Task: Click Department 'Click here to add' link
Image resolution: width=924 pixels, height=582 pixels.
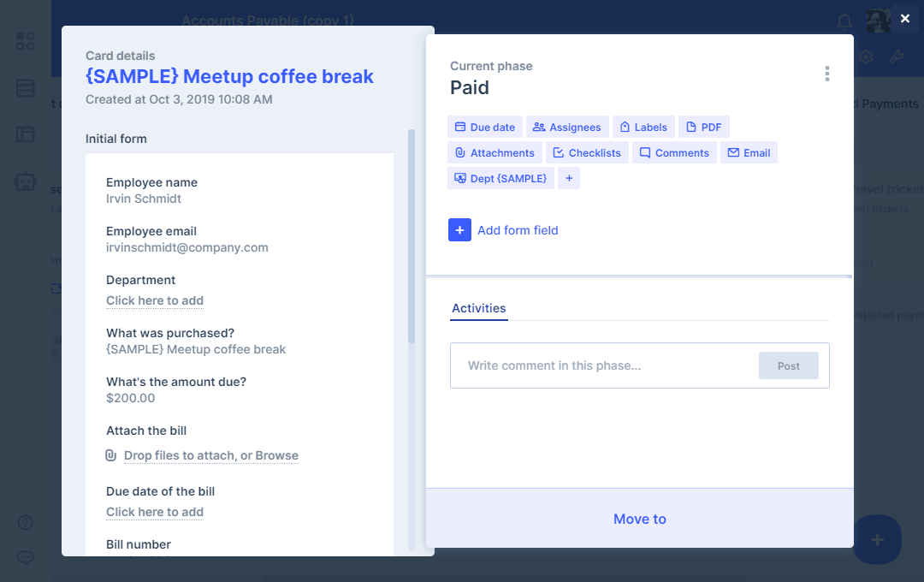Action: (x=155, y=300)
